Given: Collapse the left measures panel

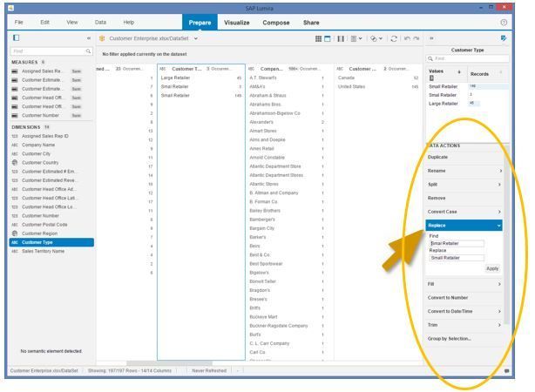Looking at the screenshot, I should click(89, 38).
